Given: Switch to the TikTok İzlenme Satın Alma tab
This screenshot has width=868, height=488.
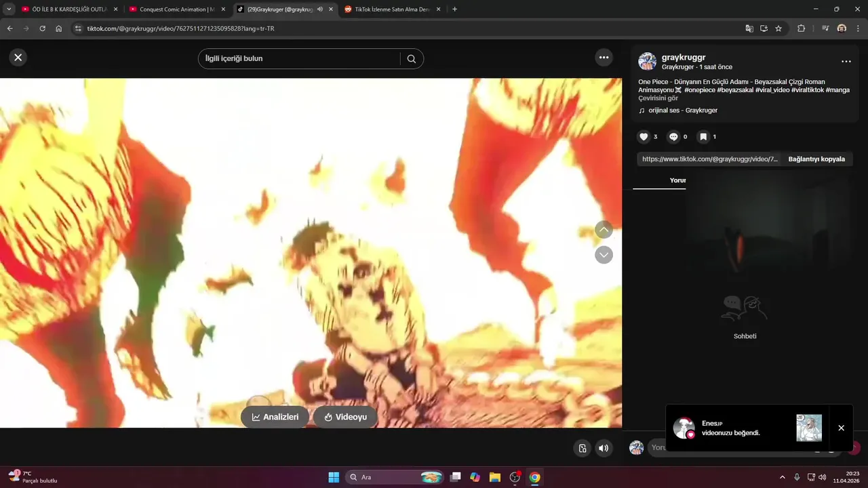Looking at the screenshot, I should click(x=393, y=9).
